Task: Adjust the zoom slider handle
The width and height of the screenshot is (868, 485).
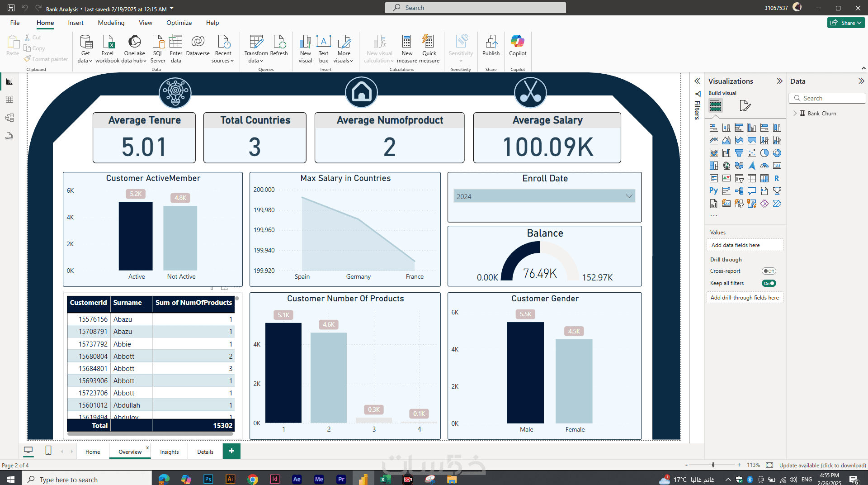Action: click(713, 465)
